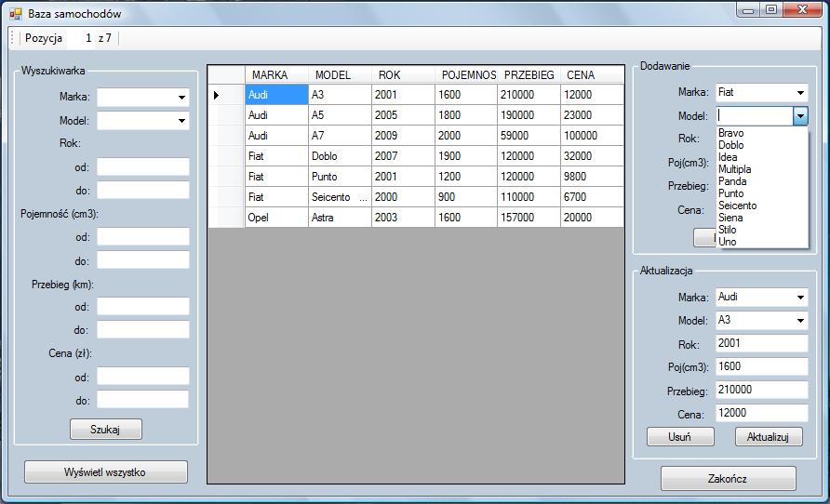The width and height of the screenshot is (830, 504).
Task: Click the Pojemność od search field
Action: click(x=143, y=237)
